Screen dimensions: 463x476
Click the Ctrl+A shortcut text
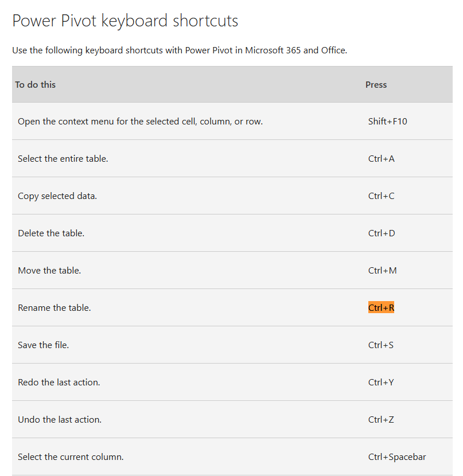pyautogui.click(x=381, y=159)
